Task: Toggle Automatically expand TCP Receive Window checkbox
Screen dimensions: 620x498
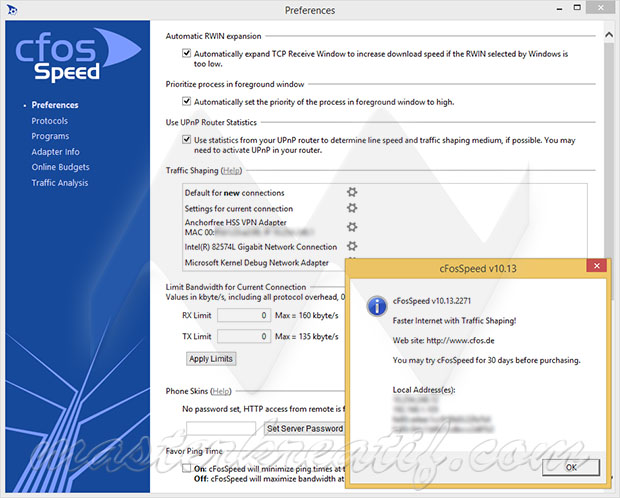Action: (187, 53)
